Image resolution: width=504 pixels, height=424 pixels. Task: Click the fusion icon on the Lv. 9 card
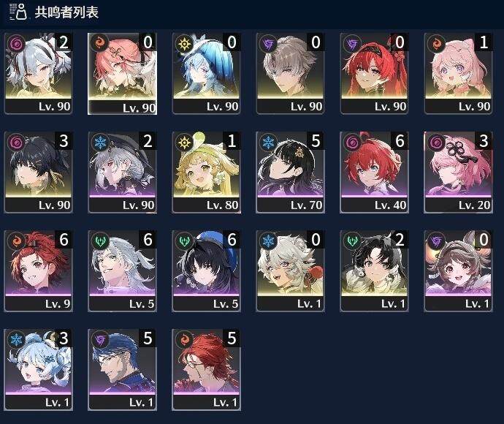coord(16,241)
